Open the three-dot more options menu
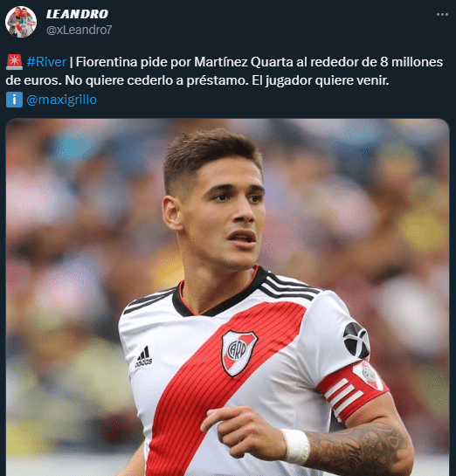The width and height of the screenshot is (456, 476). (x=442, y=14)
